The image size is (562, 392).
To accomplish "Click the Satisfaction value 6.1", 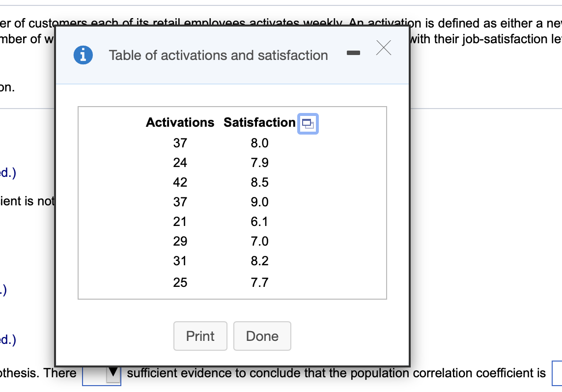I will tap(259, 222).
